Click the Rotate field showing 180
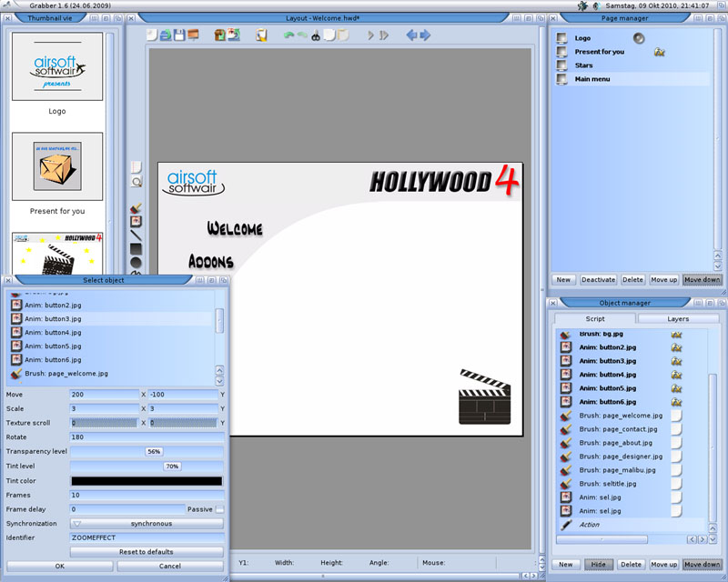 147,437
